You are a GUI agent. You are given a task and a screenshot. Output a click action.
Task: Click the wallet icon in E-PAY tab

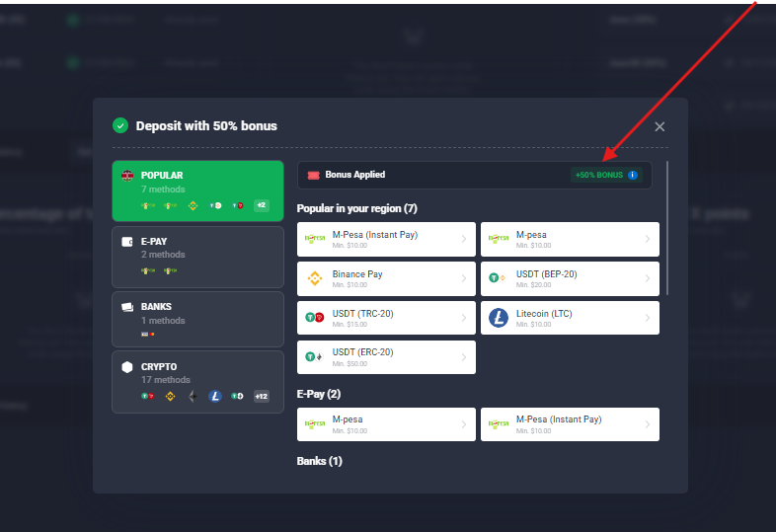pyautogui.click(x=127, y=242)
